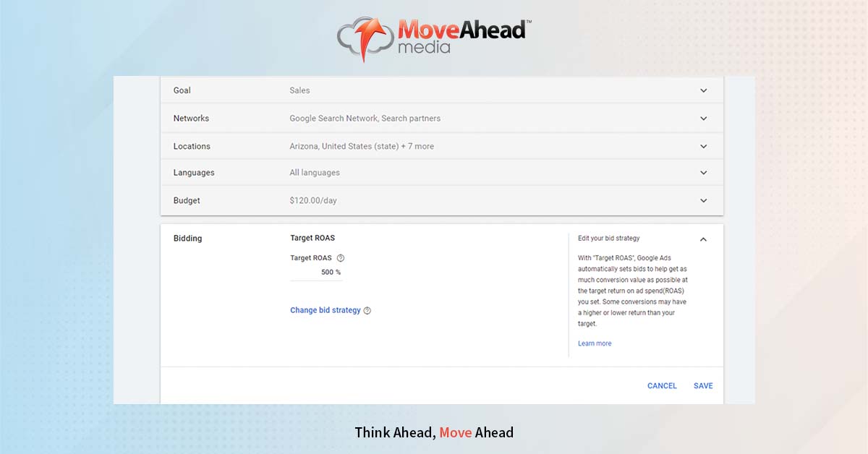Select the Locations label
Screen dimensions: 868x454
(x=192, y=146)
